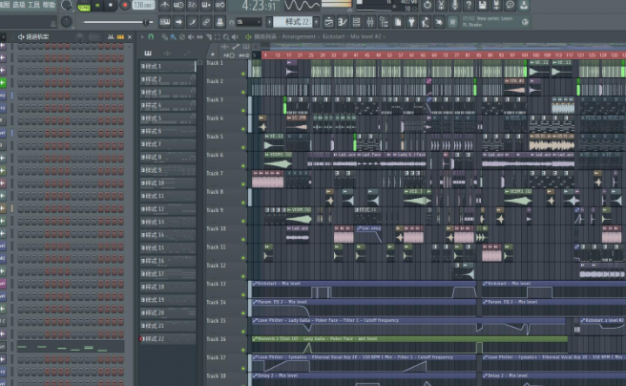This screenshot has height=386, width=626.
Task: Select 样式 22 in pattern list
Action: [168, 339]
